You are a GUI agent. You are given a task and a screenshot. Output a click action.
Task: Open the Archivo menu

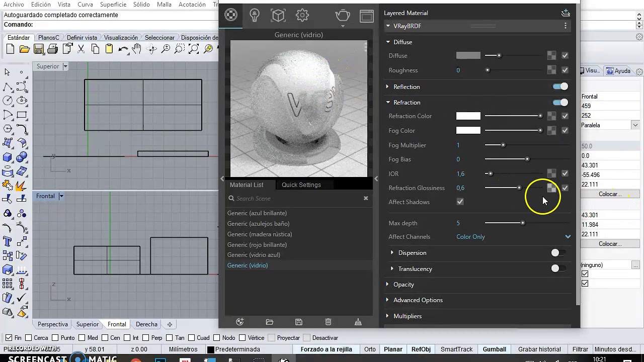pyautogui.click(x=14, y=4)
